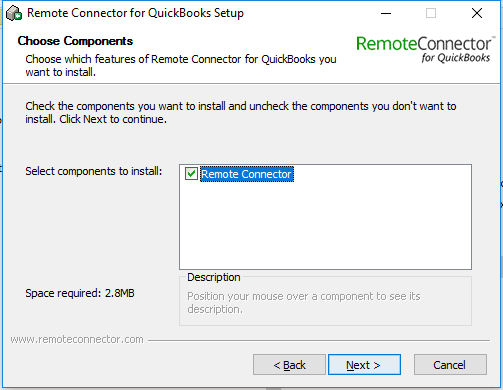Click the www.remoteconnector.com footer text

point(77,339)
